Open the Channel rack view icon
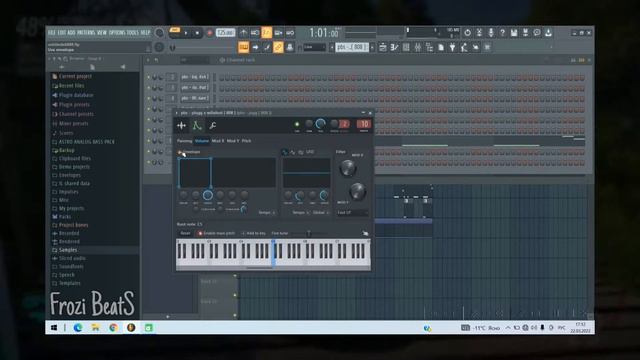Viewport: 640px width, 360px height. (406, 47)
